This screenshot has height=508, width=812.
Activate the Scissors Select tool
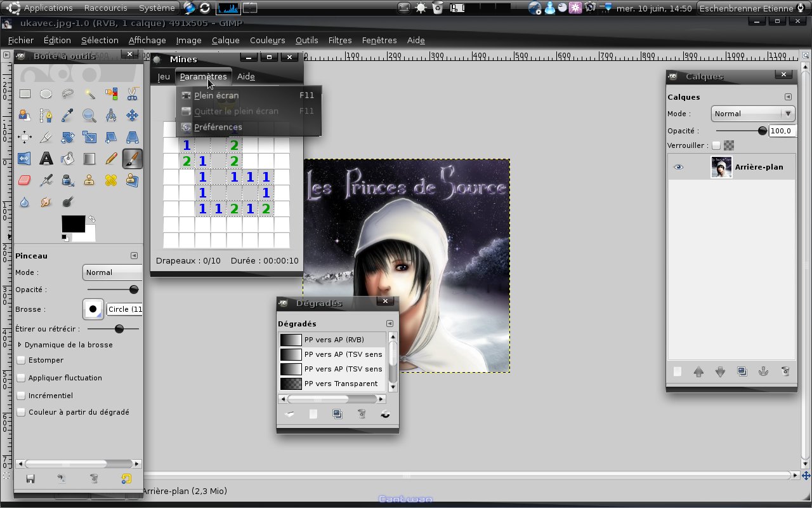(x=132, y=94)
